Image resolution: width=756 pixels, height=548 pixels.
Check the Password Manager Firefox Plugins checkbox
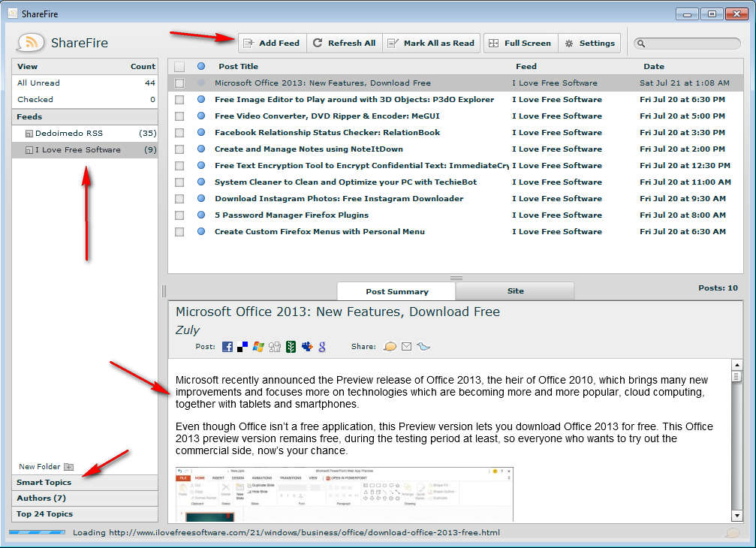coord(179,215)
